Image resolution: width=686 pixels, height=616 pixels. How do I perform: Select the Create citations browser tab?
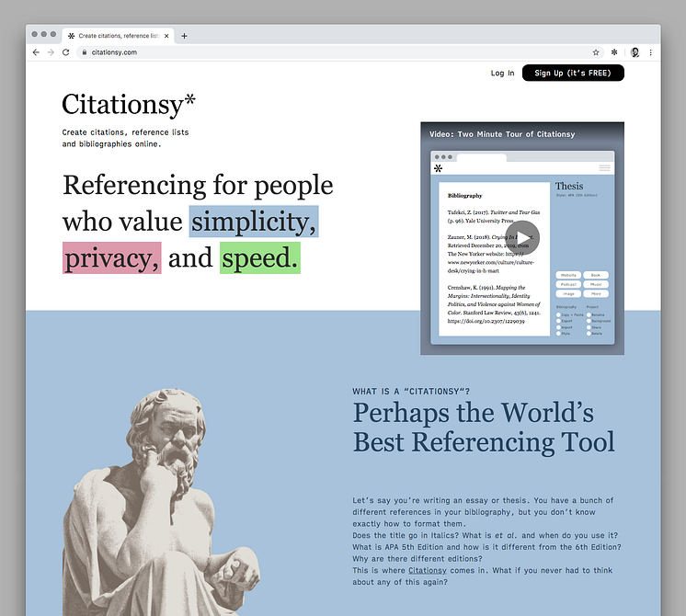(118, 36)
